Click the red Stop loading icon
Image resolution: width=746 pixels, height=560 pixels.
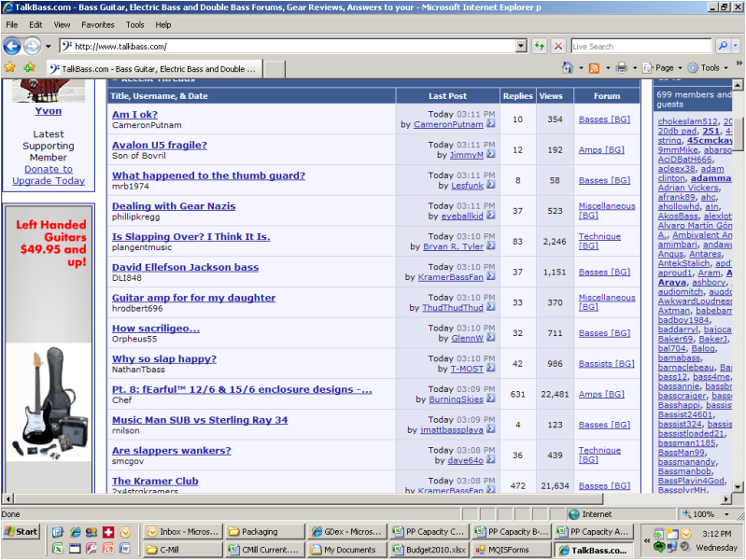tap(558, 46)
